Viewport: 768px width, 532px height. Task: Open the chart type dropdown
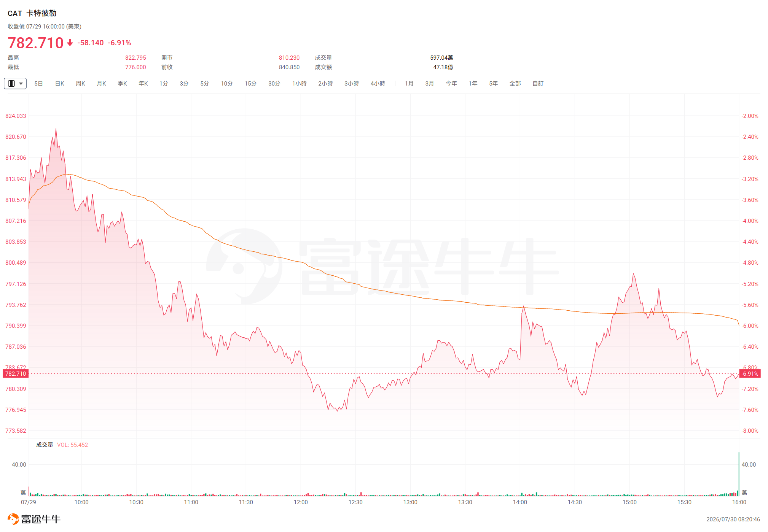coord(15,83)
